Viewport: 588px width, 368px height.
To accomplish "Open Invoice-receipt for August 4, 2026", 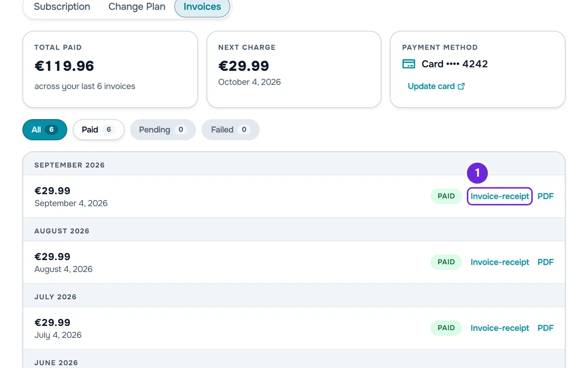I will tap(500, 262).
